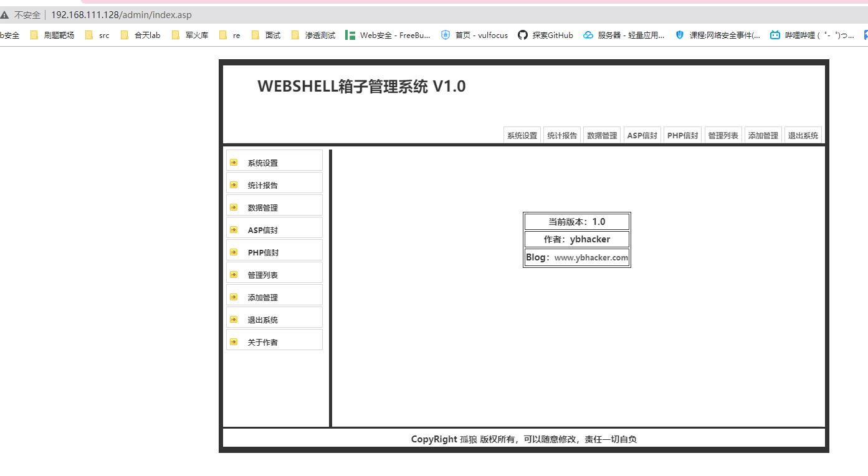Screen dimensions: 868x476
Task: Open the re bookmark folder
Action: [229, 35]
